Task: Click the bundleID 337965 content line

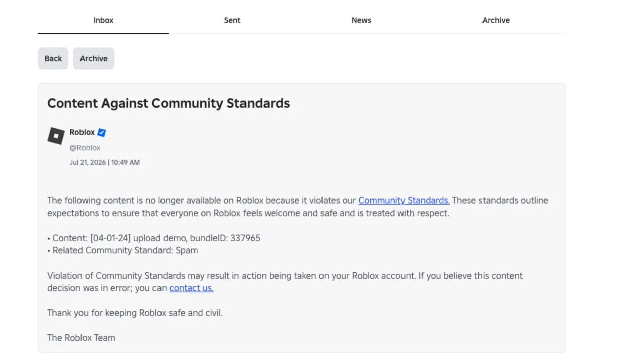Action: (154, 238)
